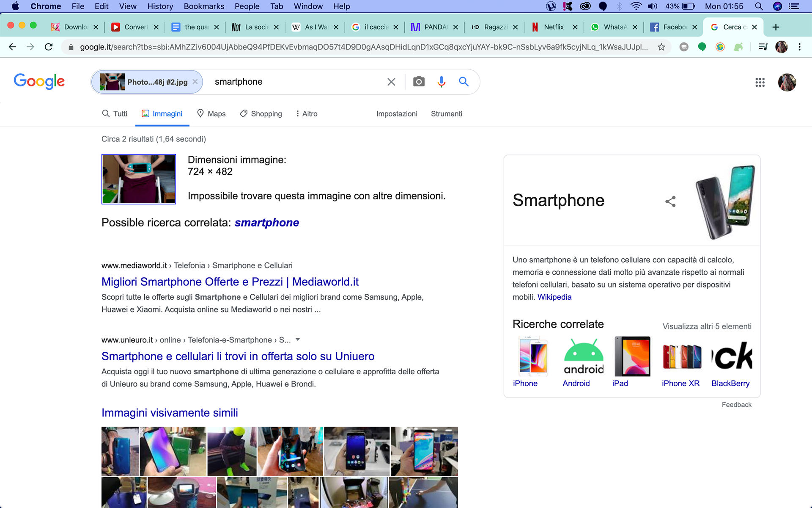Send Feedback on the knowledge panel
Image resolution: width=812 pixels, height=508 pixels.
pos(736,404)
